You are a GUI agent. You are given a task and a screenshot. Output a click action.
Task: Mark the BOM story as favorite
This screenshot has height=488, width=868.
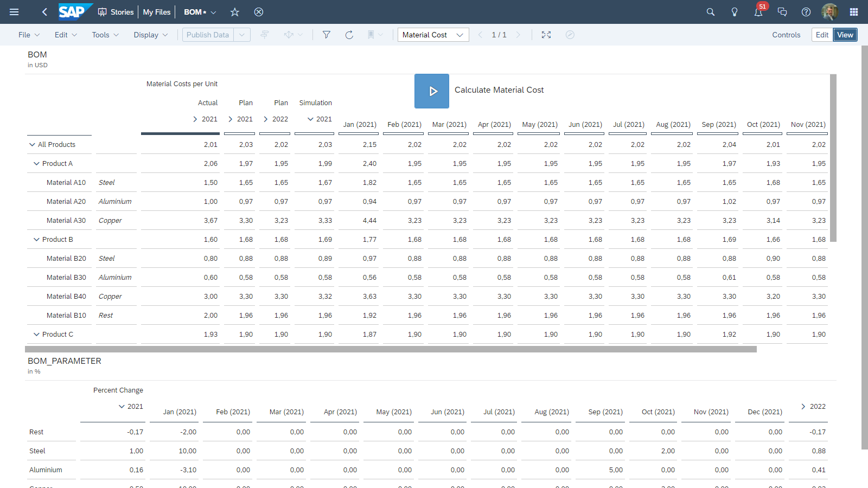pos(234,12)
